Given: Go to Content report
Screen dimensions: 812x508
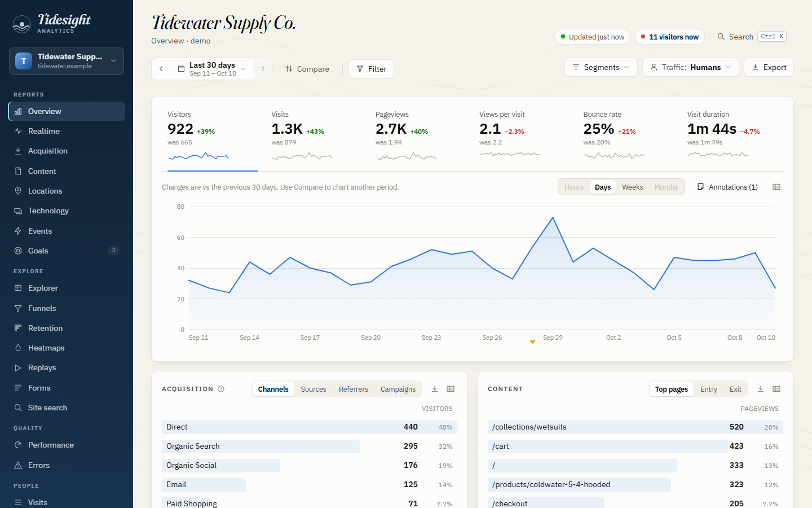Looking at the screenshot, I should (67, 171).
